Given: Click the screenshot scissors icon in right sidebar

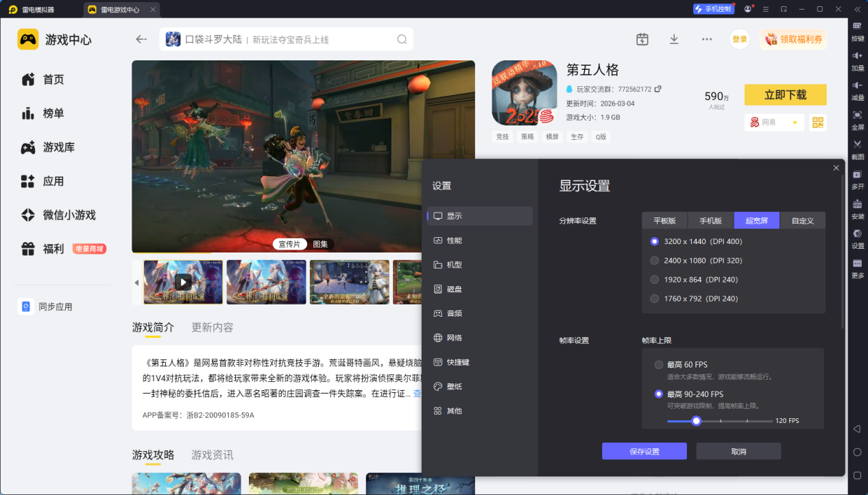Looking at the screenshot, I should point(857,144).
